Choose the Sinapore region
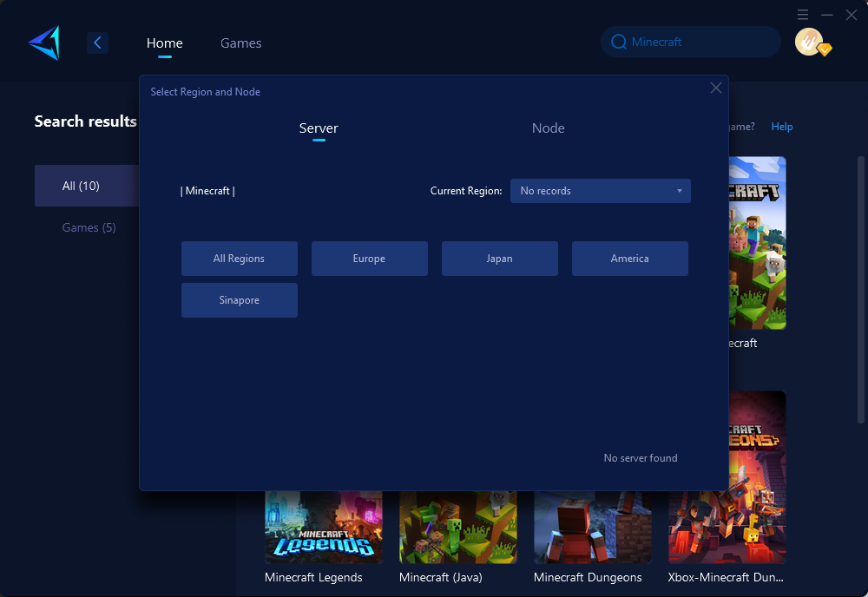 coord(240,300)
